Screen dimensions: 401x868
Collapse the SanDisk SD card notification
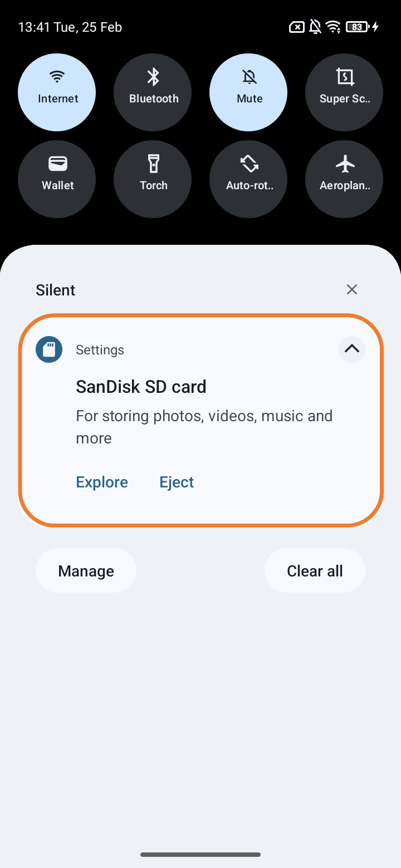(351, 349)
